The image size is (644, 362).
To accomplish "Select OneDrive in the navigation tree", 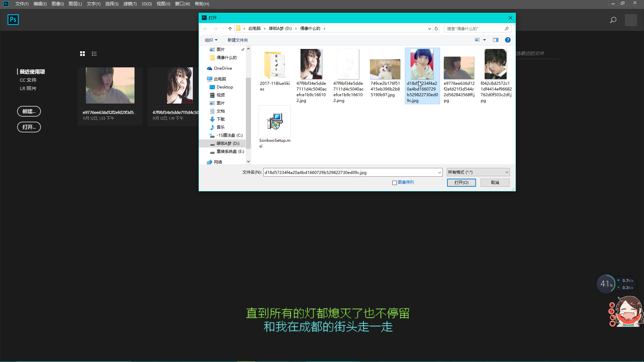I will coord(223,68).
